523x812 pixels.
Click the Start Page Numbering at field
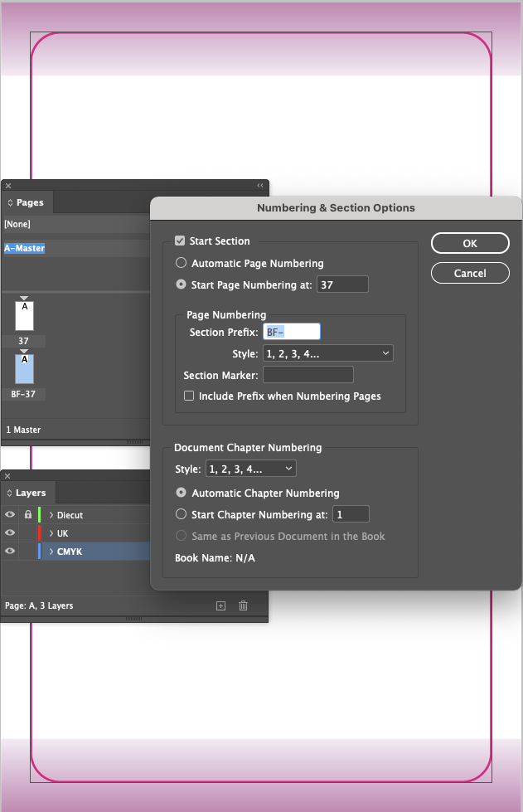(342, 284)
